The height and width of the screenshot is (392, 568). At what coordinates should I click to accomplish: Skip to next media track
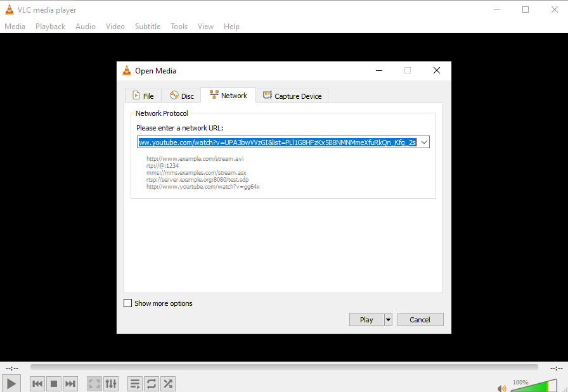pos(70,384)
